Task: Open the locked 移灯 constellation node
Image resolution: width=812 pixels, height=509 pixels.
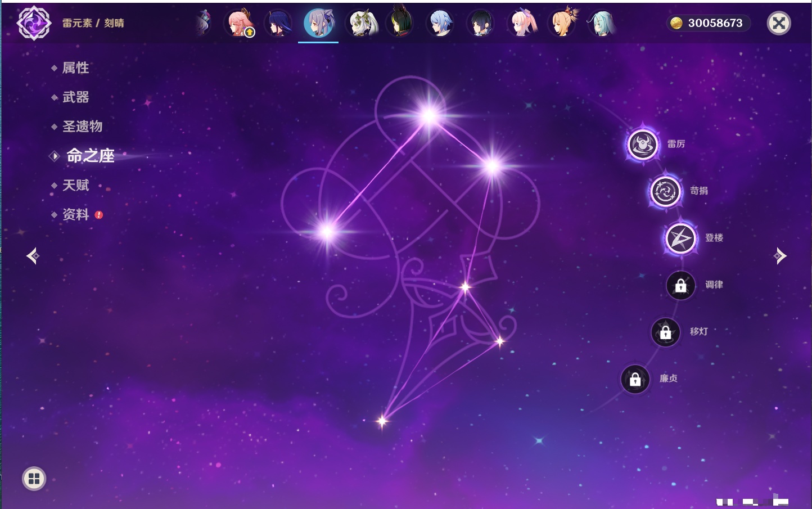Action: click(x=665, y=332)
